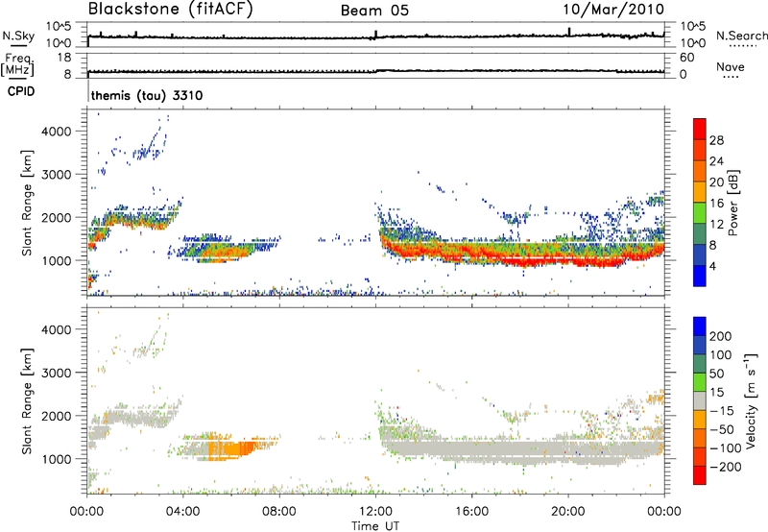Click the "−100" label on the Velocity colorbar

(x=726, y=448)
